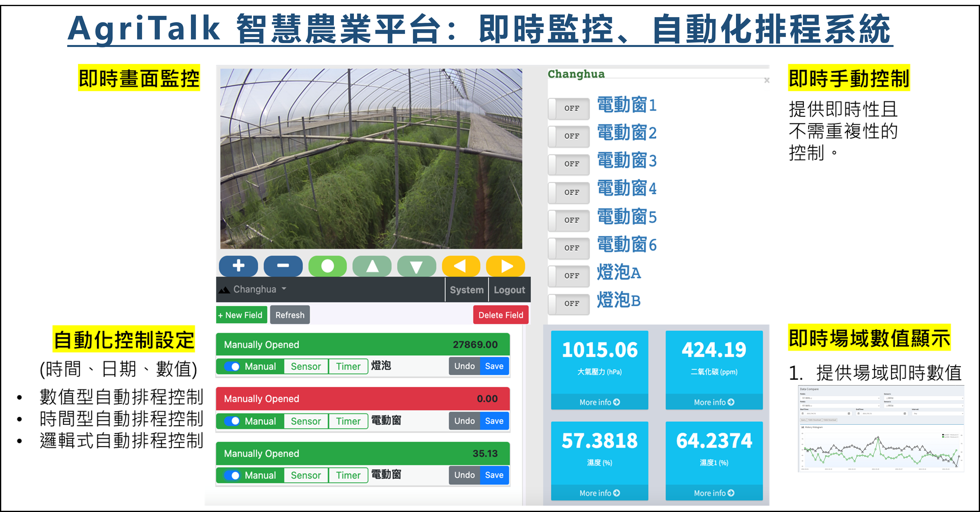Click the Refresh button

click(x=290, y=315)
